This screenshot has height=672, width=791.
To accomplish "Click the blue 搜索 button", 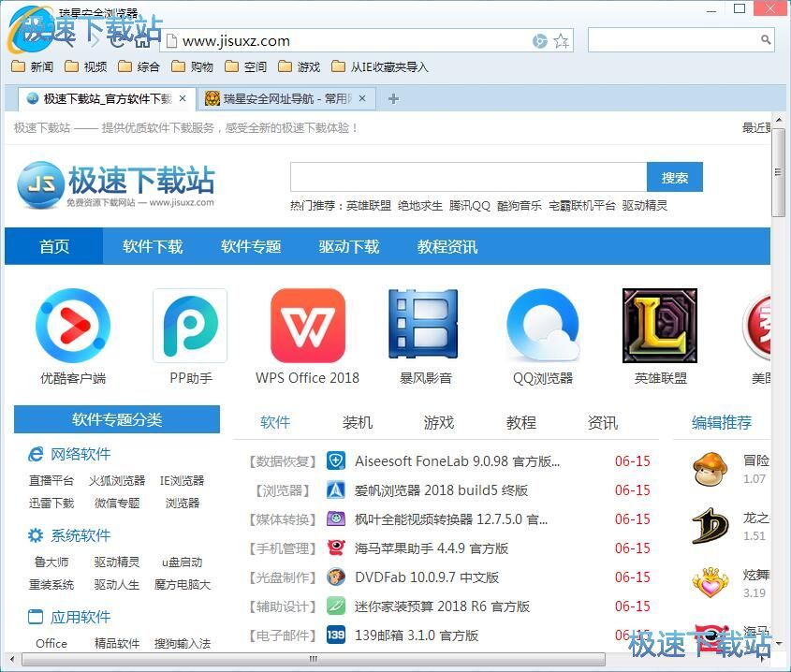I will (675, 177).
